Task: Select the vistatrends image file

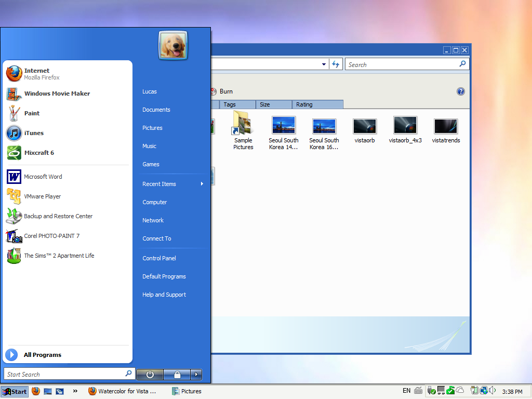Action: (x=446, y=131)
